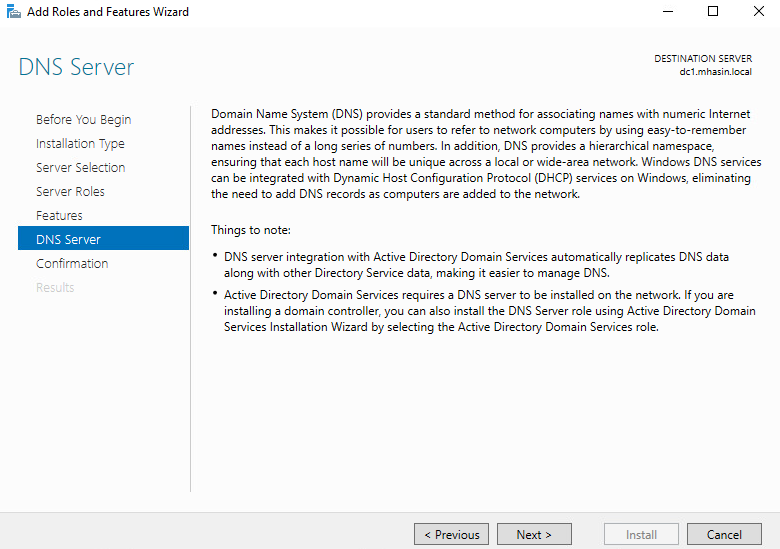Image resolution: width=780 pixels, height=549 pixels.
Task: Click the Things to note text
Action: coord(251,230)
